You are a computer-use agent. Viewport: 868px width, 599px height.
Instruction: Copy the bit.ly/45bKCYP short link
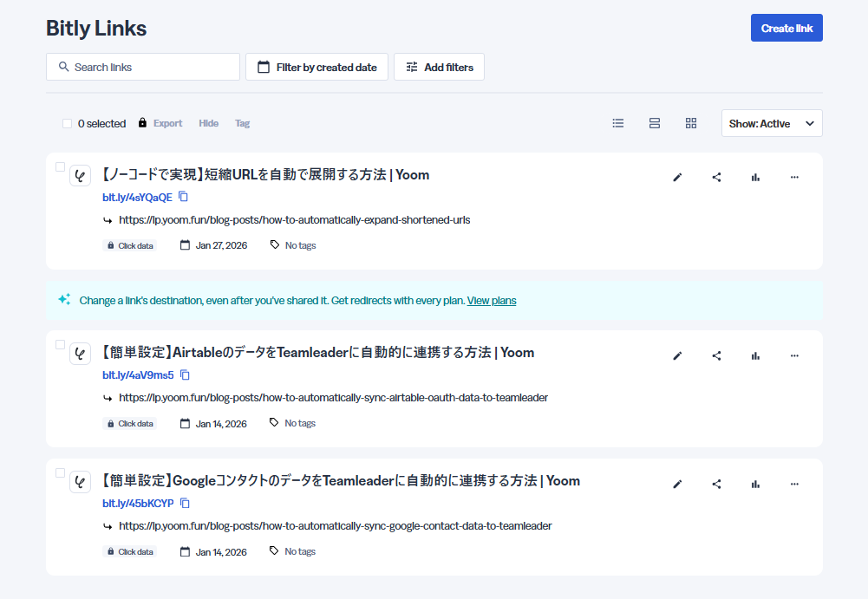point(185,504)
